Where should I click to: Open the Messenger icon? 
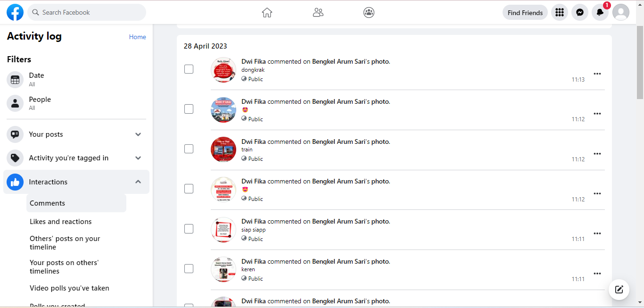(580, 13)
